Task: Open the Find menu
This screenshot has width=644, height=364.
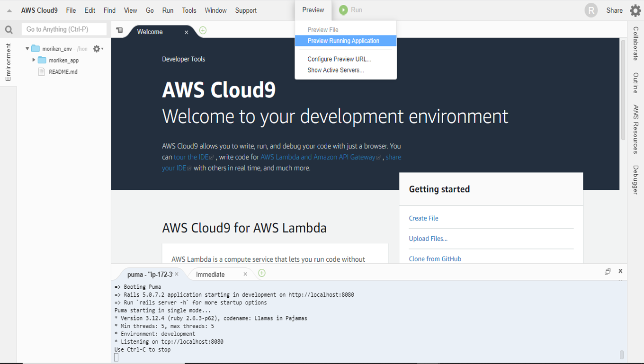Action: tap(109, 10)
